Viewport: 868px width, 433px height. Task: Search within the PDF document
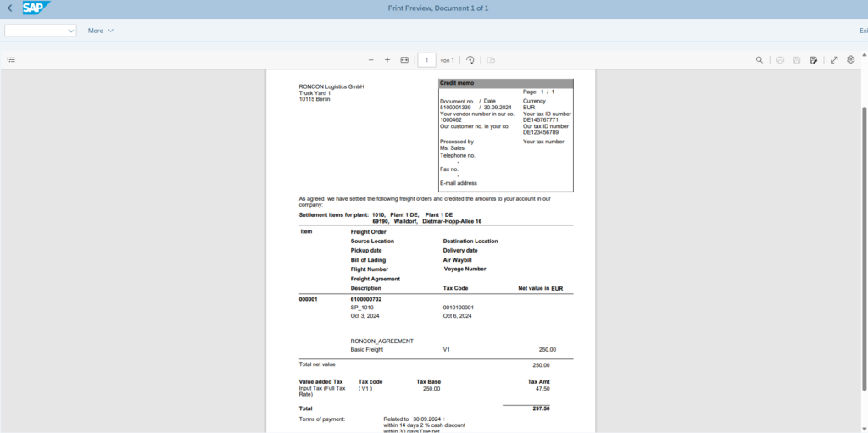759,60
